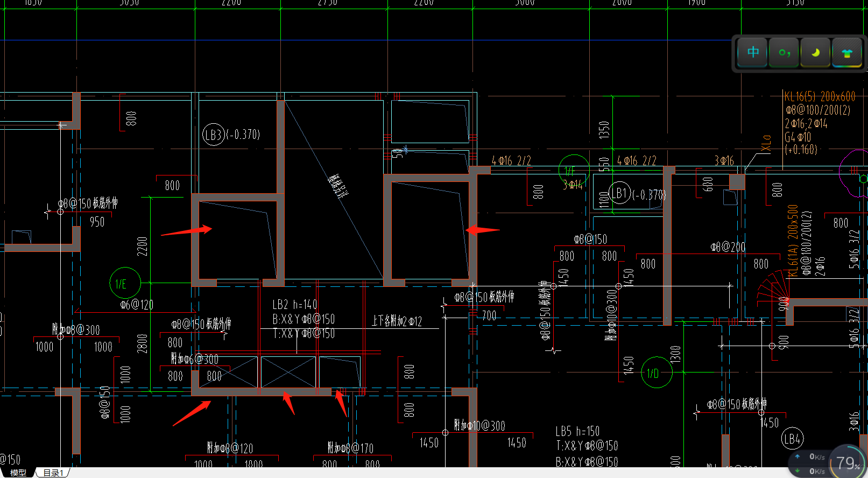
Task: Click the XLa leader label
Action: pos(766,144)
